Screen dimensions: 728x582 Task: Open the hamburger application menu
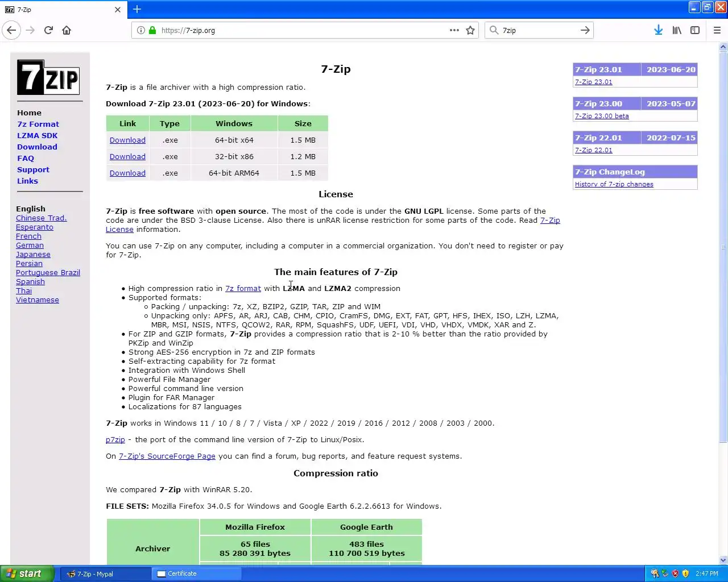717,30
